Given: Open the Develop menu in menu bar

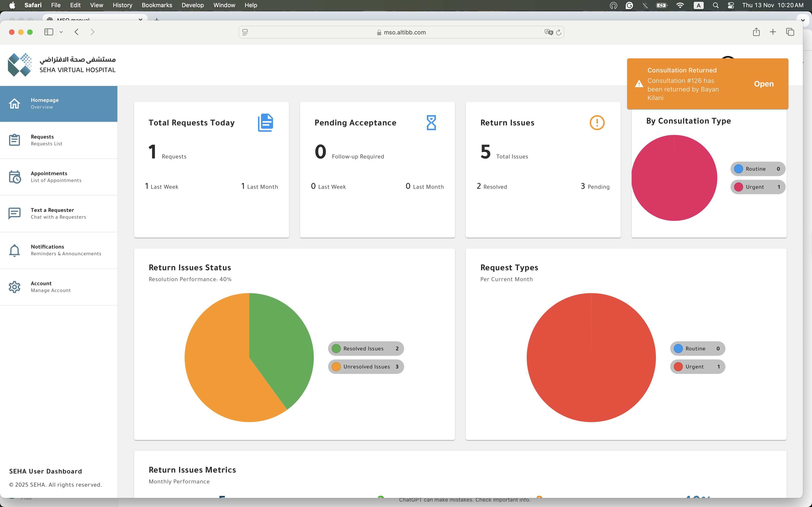Looking at the screenshot, I should [x=193, y=5].
